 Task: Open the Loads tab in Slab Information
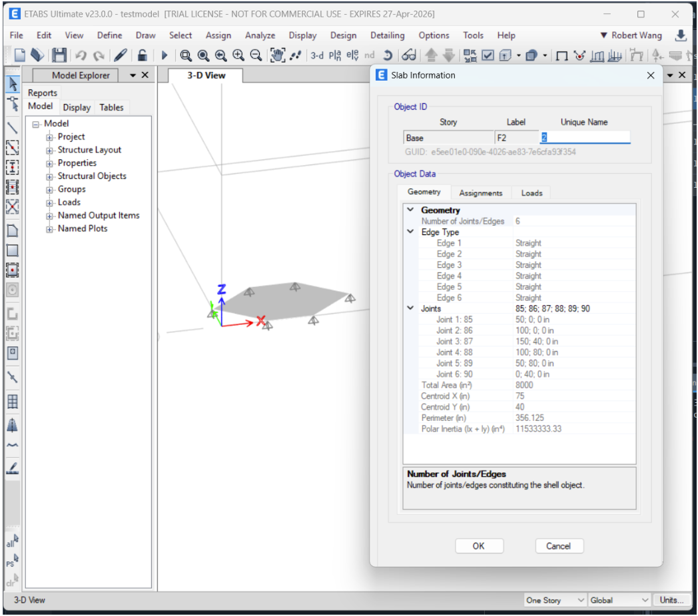(531, 193)
